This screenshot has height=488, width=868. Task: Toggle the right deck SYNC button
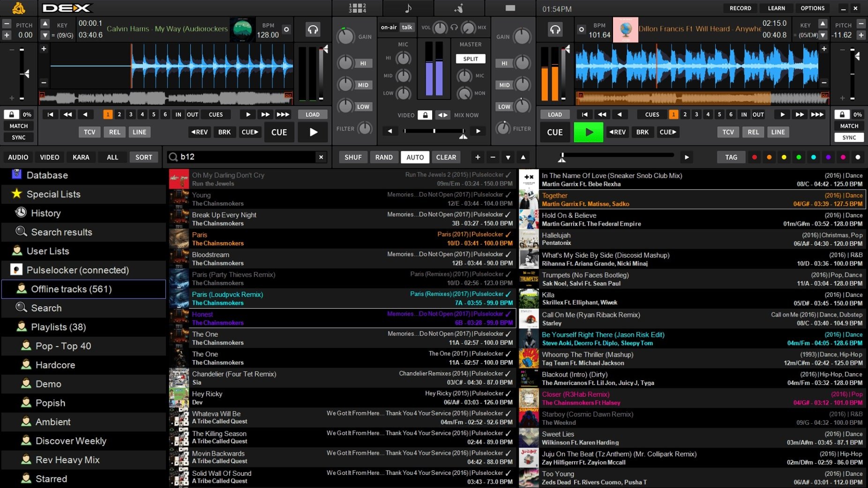click(x=849, y=138)
